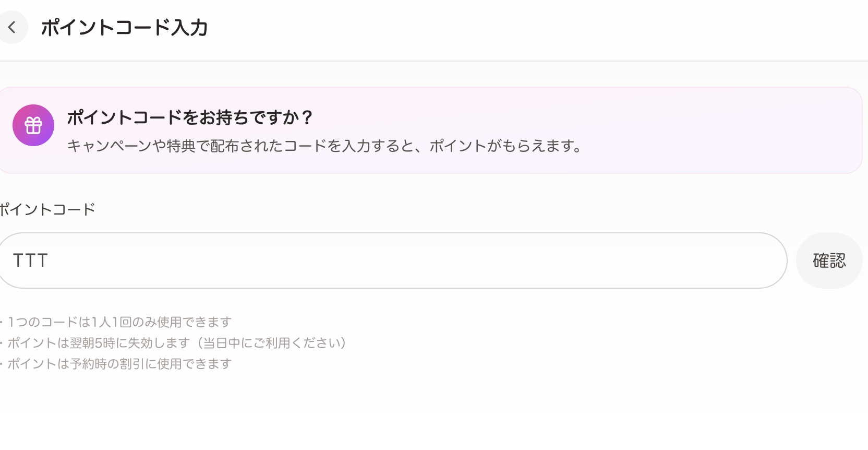
Task: Go back using the left chevron
Action: tap(11, 27)
